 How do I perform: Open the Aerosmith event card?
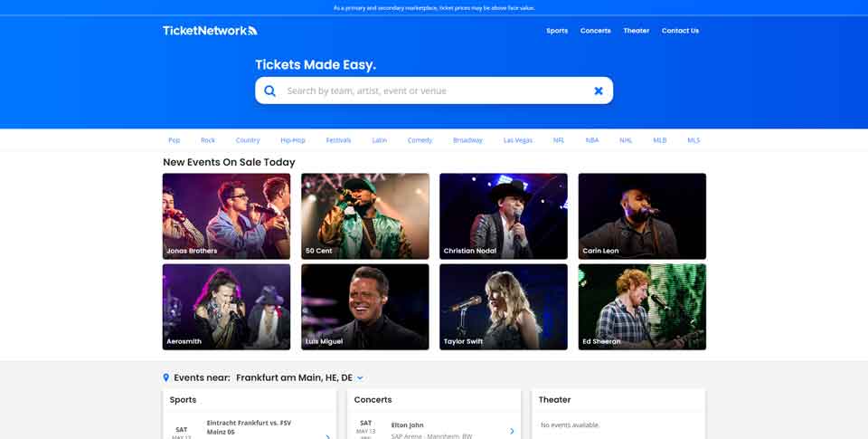(226, 307)
